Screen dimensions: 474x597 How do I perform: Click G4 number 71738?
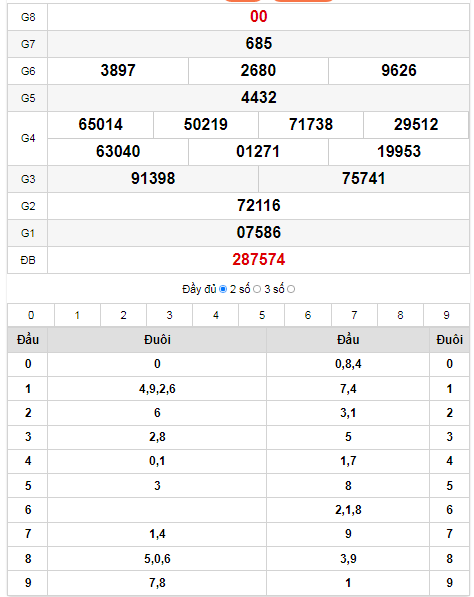pos(311,125)
